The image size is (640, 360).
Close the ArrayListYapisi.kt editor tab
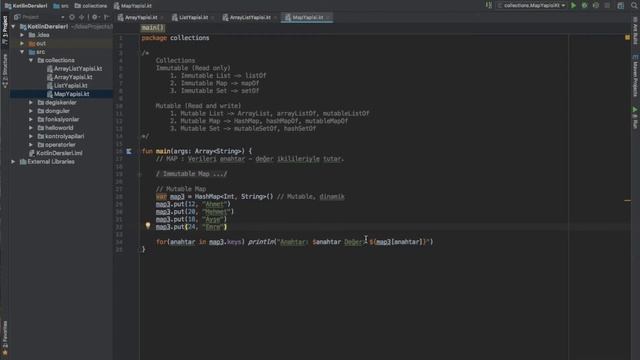point(276,18)
